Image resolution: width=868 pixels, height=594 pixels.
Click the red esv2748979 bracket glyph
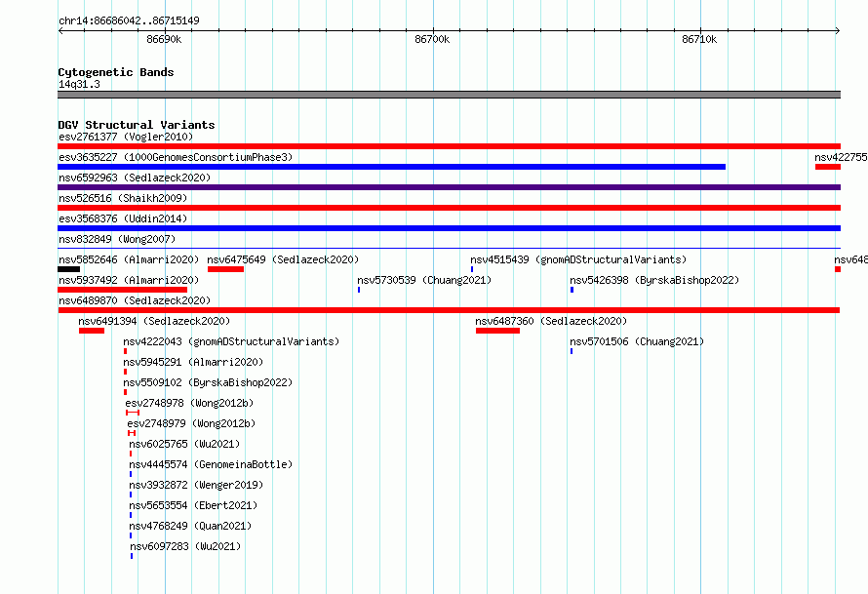click(x=132, y=433)
